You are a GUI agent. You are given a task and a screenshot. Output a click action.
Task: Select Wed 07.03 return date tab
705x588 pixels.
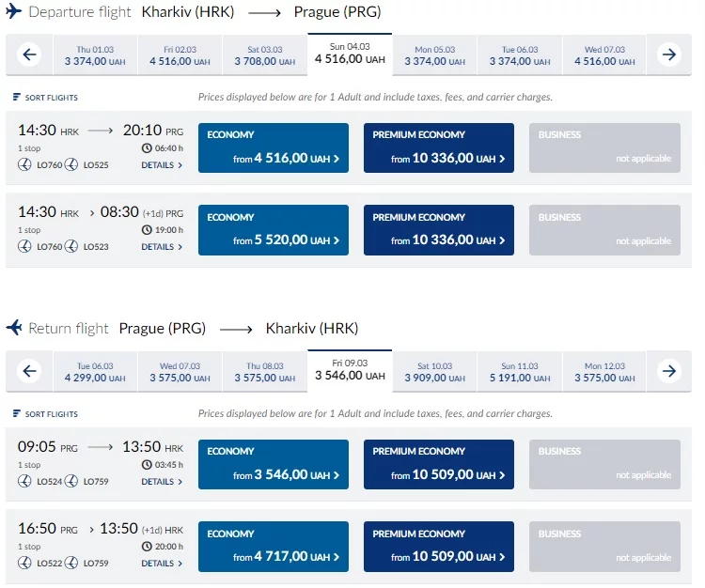click(180, 372)
